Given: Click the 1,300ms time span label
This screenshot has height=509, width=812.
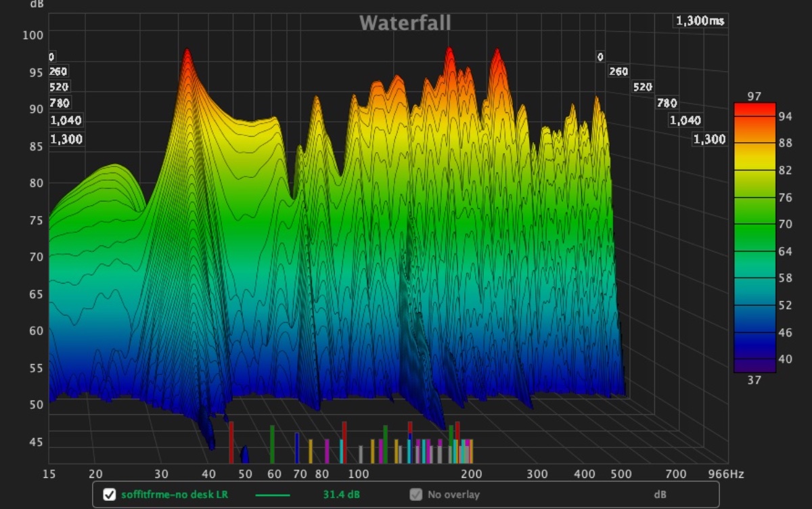Looking at the screenshot, I should [700, 21].
